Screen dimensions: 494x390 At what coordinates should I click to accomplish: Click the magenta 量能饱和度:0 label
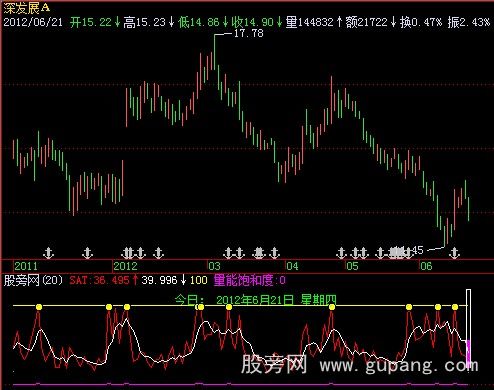point(249,280)
